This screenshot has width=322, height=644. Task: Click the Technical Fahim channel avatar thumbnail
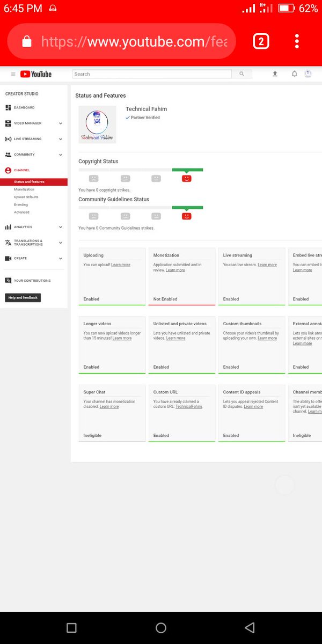[x=97, y=125]
